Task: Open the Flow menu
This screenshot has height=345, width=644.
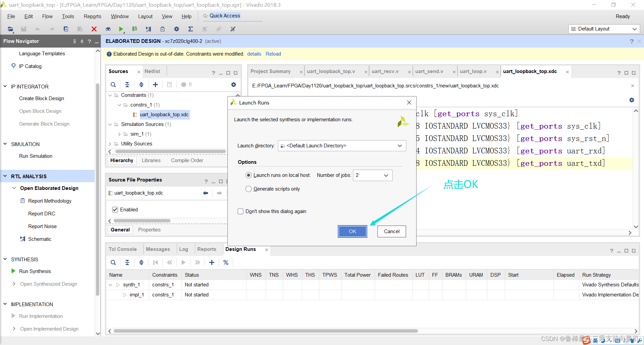Action: coord(47,16)
